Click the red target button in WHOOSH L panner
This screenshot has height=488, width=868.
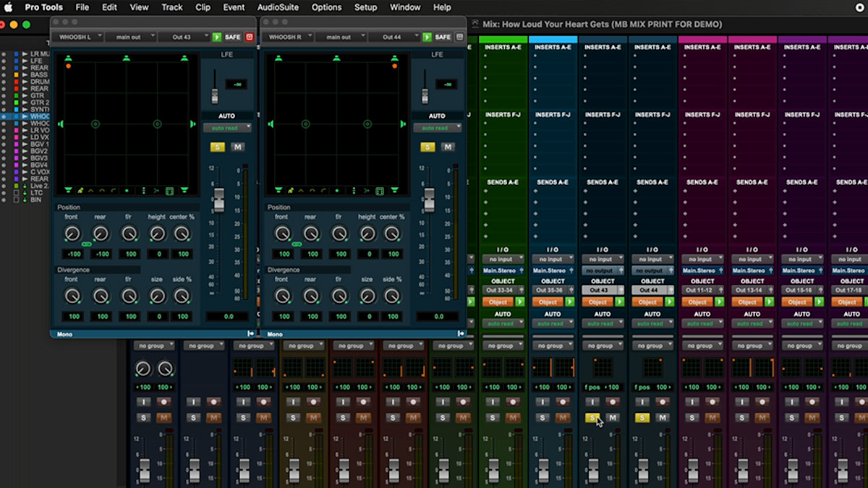click(250, 37)
